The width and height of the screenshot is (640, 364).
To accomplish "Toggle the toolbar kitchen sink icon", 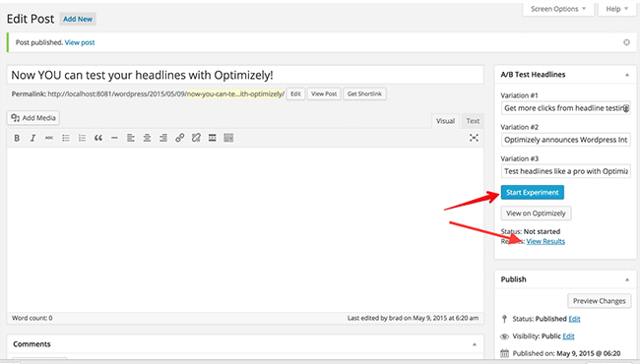I will coord(228,138).
